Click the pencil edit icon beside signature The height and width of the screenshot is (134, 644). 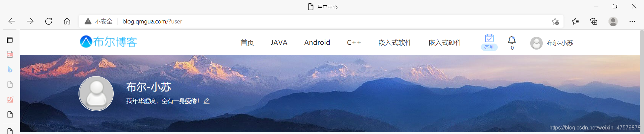[x=207, y=101]
